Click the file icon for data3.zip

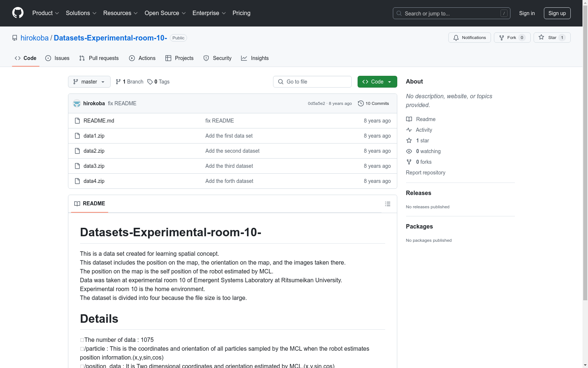[77, 166]
